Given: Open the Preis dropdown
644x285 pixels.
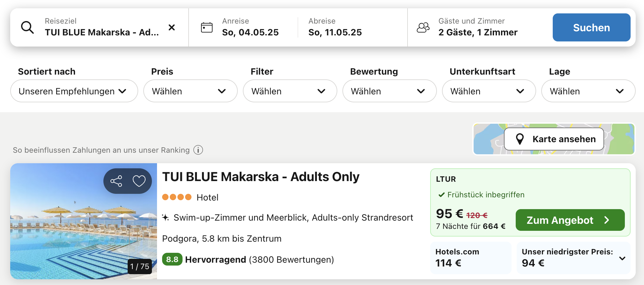Looking at the screenshot, I should click(190, 91).
